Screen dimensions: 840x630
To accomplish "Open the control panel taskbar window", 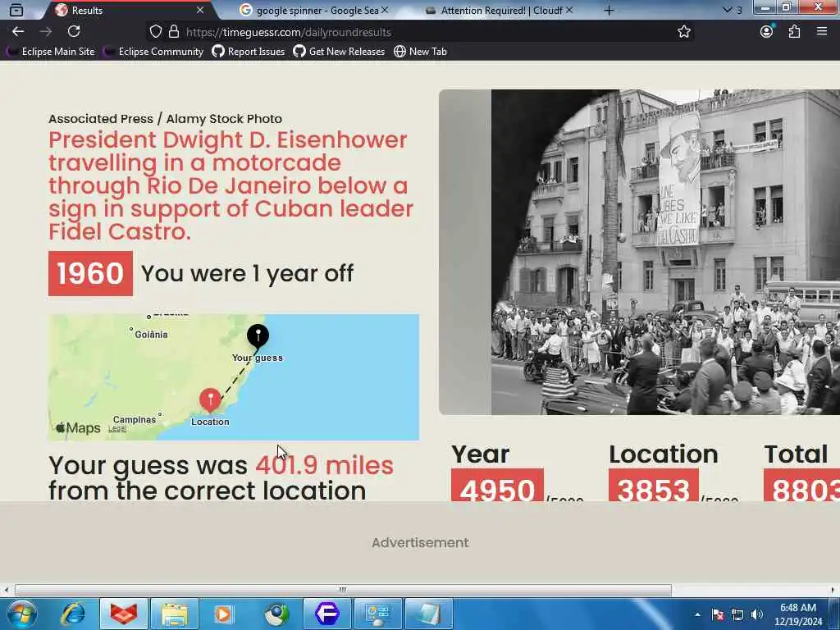I will 378,614.
